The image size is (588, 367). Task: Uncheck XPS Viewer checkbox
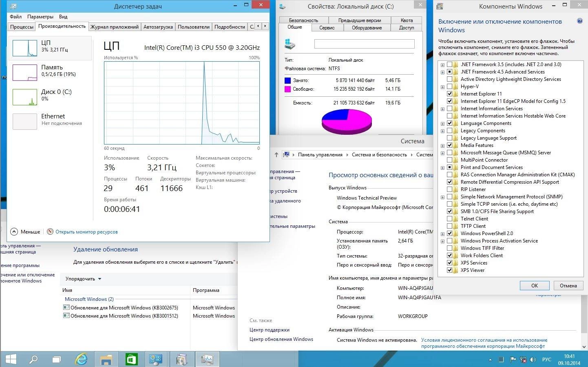coord(449,270)
